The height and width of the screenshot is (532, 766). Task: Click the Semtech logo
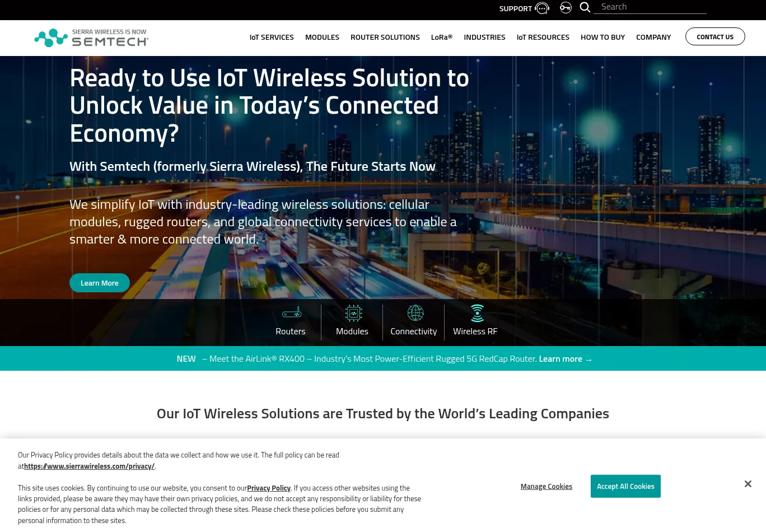pyautogui.click(x=91, y=38)
